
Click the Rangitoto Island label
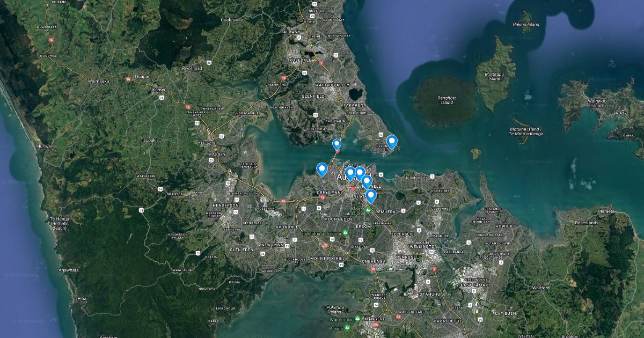(x=447, y=100)
